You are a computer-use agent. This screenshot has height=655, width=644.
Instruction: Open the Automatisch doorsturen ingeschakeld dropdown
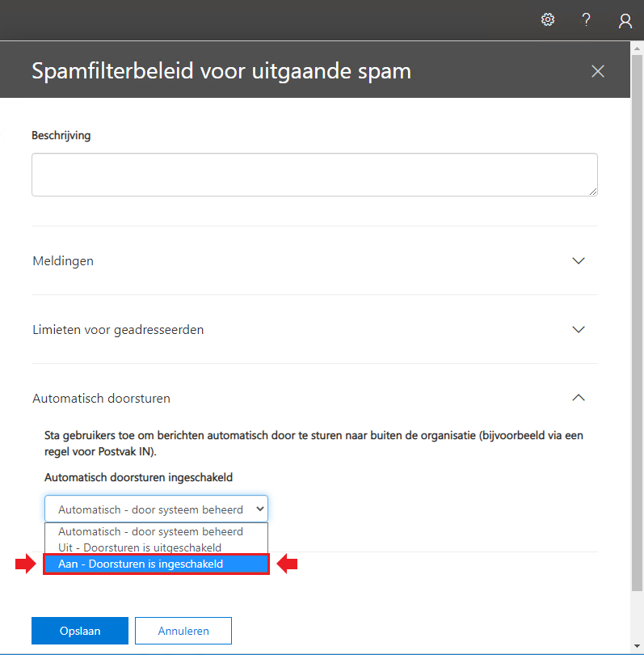(156, 509)
